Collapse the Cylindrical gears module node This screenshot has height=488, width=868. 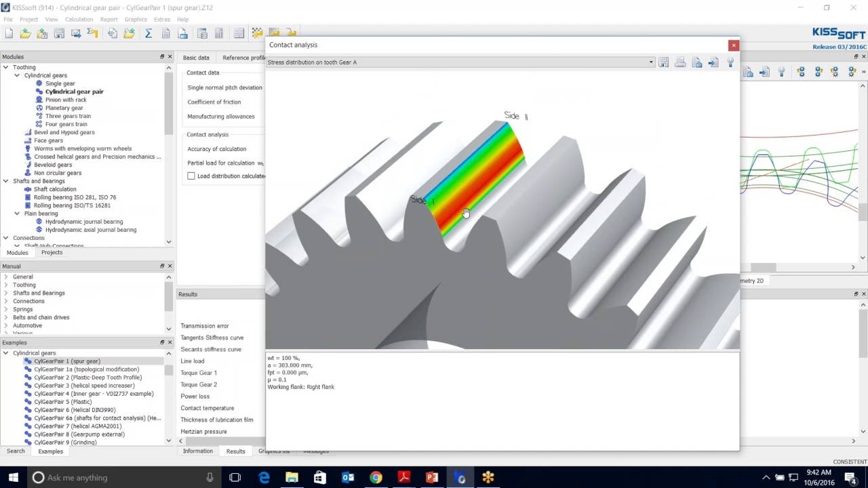click(x=18, y=75)
